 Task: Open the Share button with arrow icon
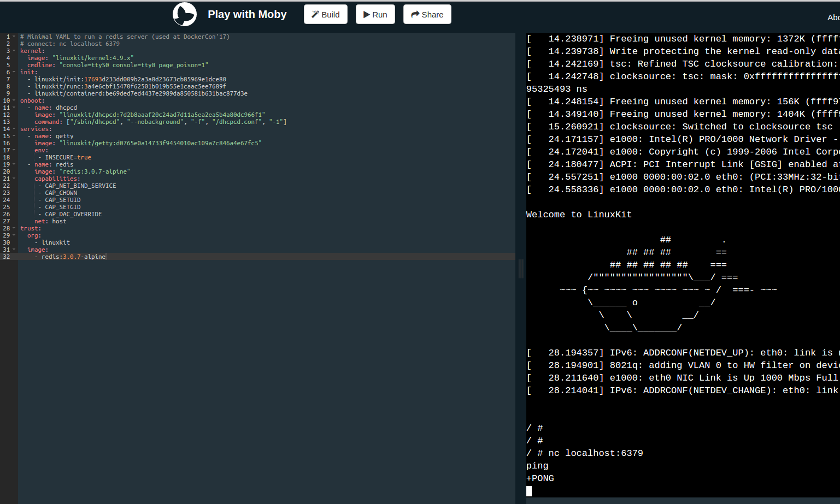click(427, 14)
